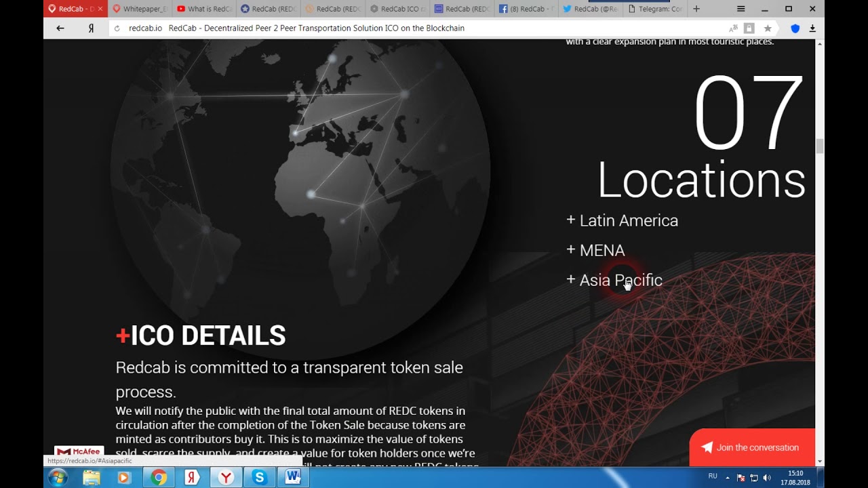Click the Join the conversation button
The height and width of the screenshot is (488, 868).
pos(752,447)
